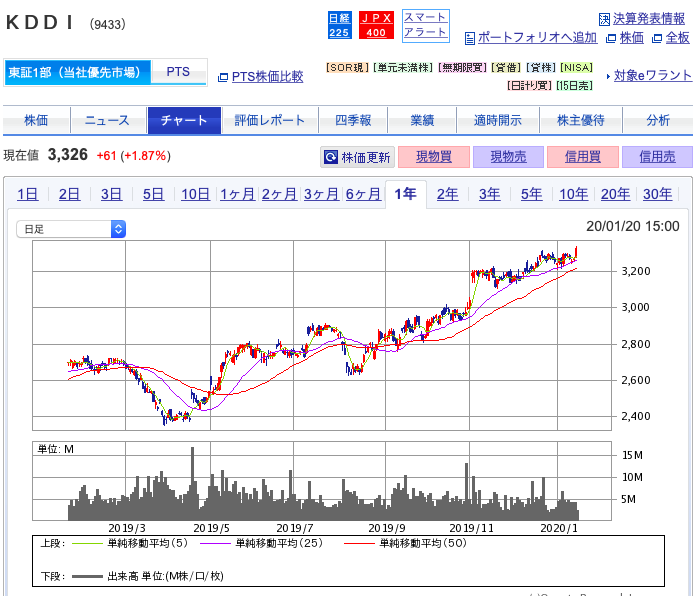
Task: Select the 2年 chart period
Action: (447, 195)
